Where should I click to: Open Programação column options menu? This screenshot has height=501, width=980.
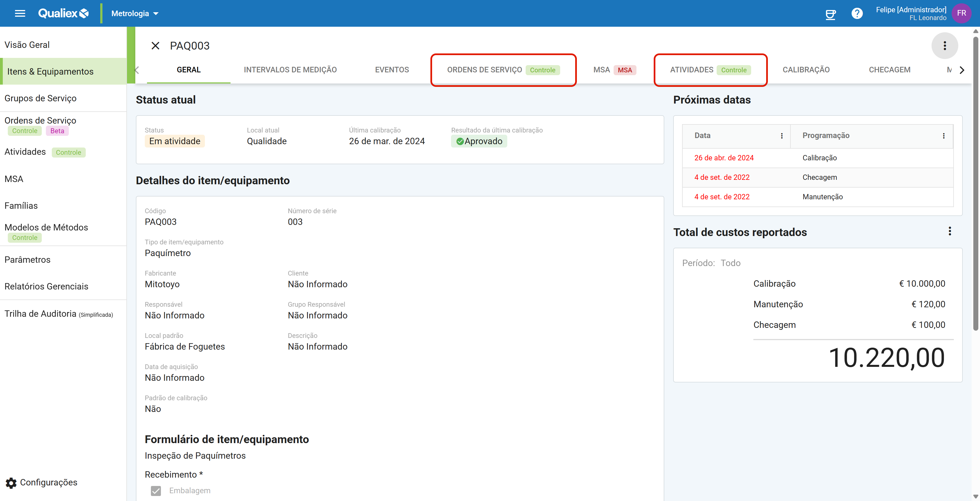point(944,136)
